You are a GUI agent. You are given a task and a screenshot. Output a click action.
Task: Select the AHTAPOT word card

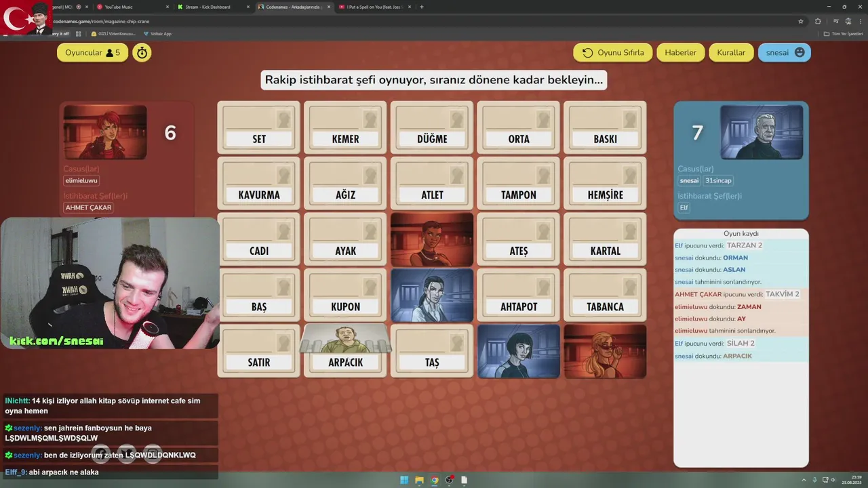click(519, 296)
